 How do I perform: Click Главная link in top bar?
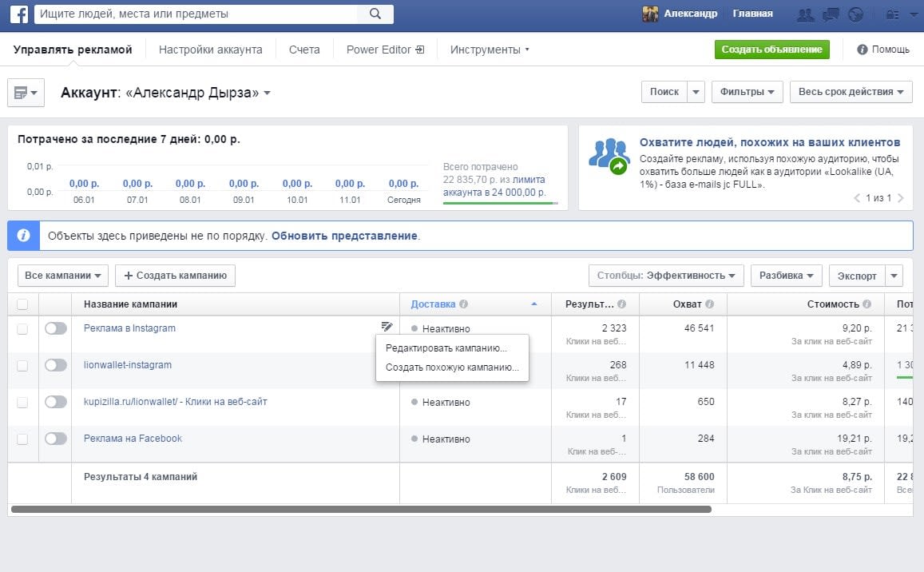click(752, 14)
